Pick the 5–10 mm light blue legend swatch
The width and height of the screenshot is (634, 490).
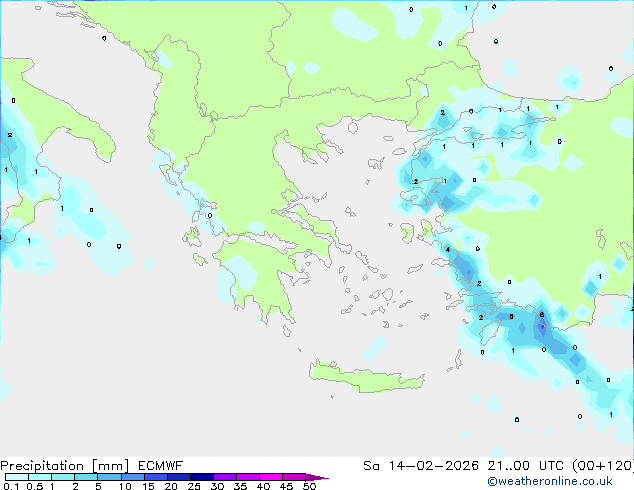[x=109, y=477]
